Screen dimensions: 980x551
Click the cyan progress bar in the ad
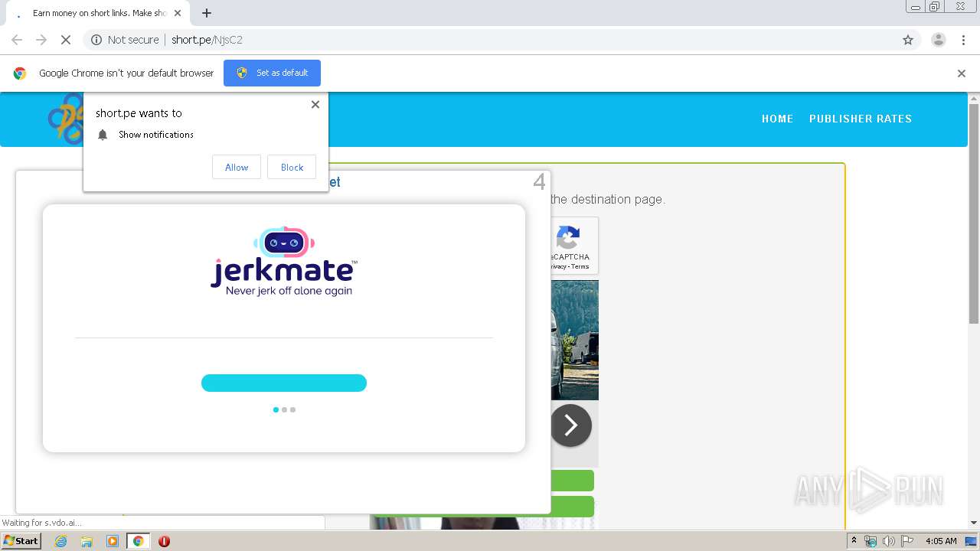coord(284,383)
